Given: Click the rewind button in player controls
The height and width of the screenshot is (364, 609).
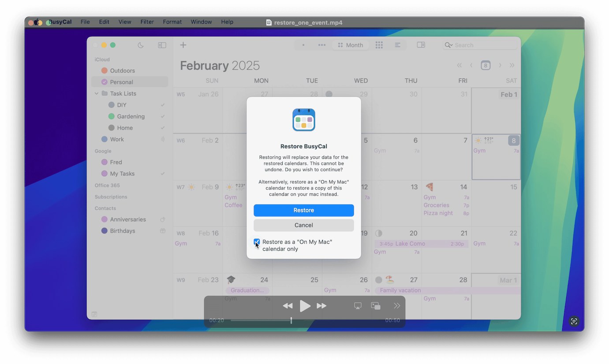Looking at the screenshot, I should point(288,306).
